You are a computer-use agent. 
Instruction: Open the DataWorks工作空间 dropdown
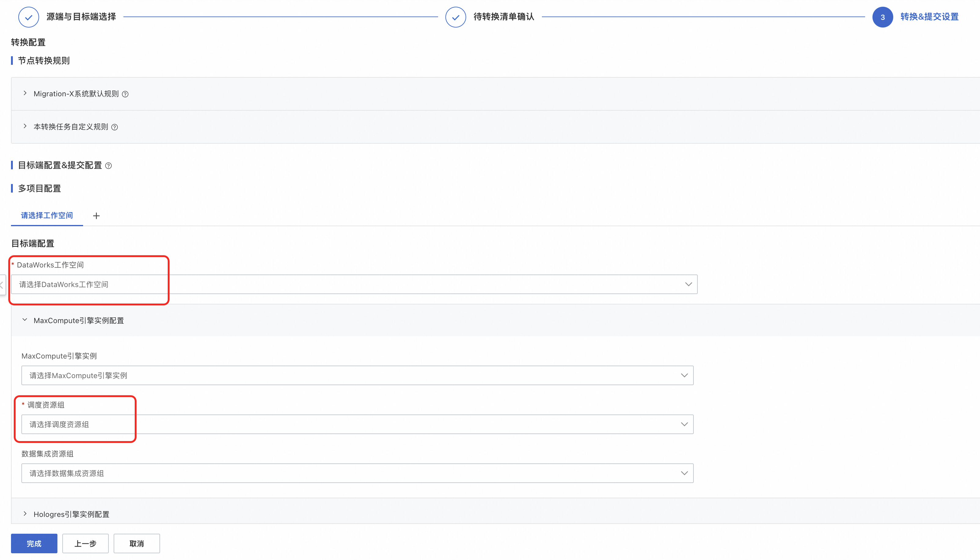click(354, 284)
